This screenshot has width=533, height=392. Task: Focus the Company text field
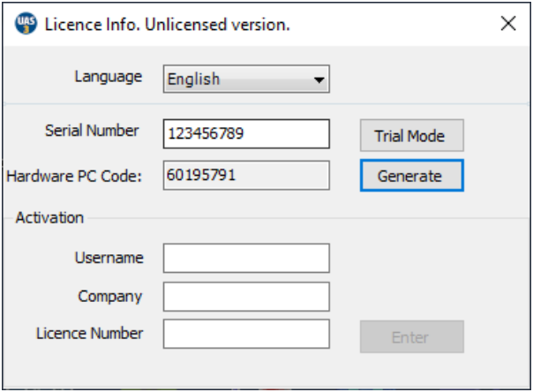point(246,297)
